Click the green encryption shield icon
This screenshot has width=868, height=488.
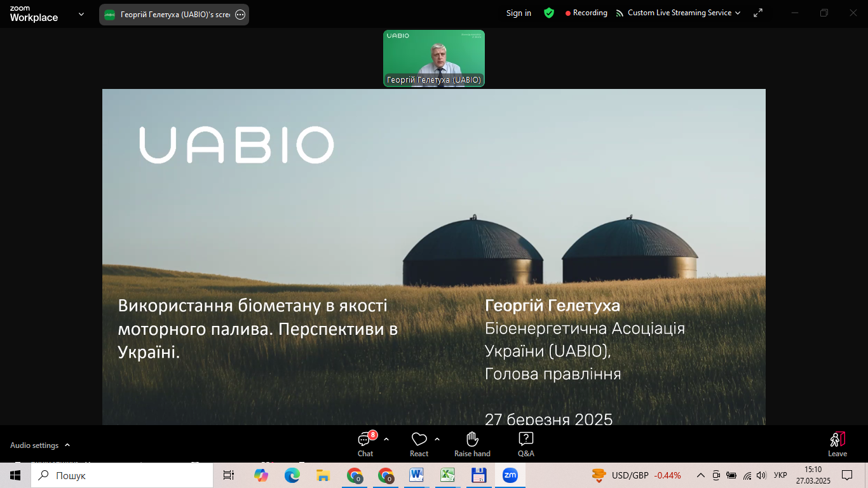549,13
